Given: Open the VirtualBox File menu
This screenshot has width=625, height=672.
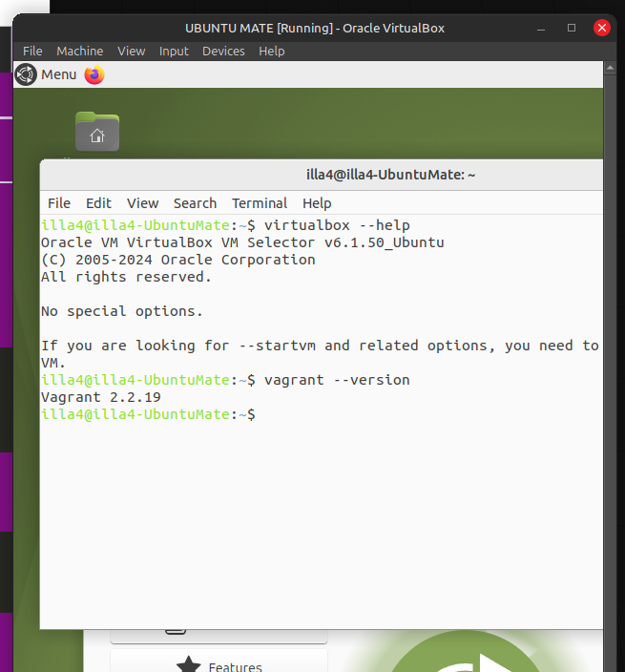Looking at the screenshot, I should point(32,51).
